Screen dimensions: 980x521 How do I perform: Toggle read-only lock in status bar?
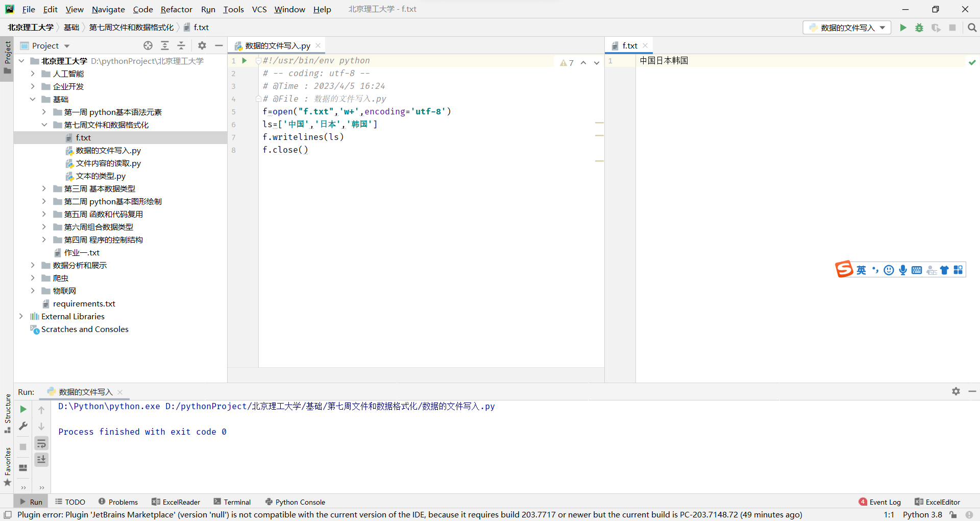pos(953,515)
